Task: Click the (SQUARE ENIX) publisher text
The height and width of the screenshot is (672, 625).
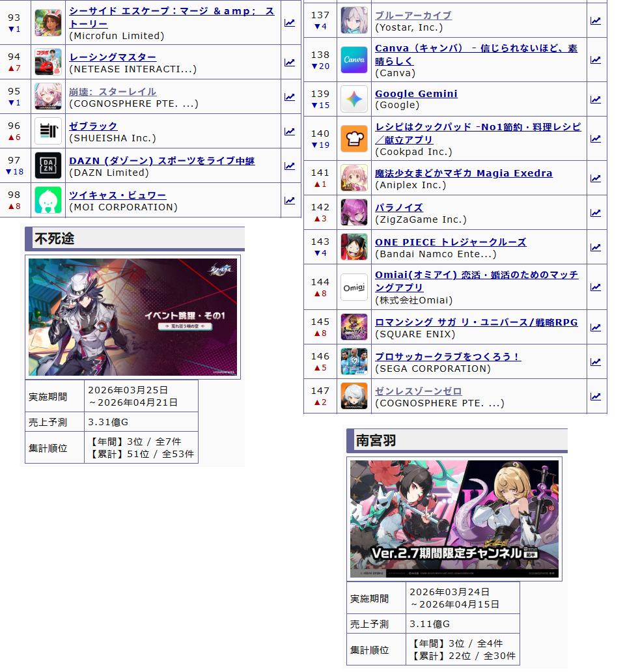Action: coord(415,334)
